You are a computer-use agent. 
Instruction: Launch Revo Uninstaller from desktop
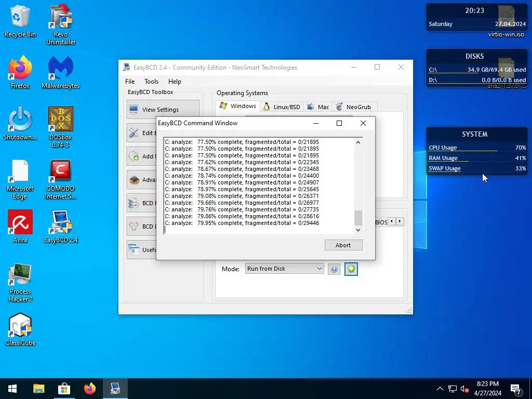point(61,24)
